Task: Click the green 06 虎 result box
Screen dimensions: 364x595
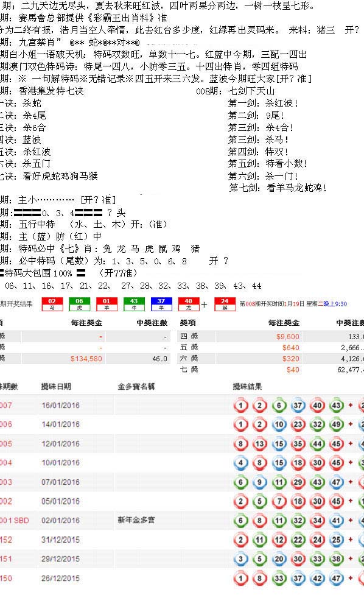Action: [79, 304]
